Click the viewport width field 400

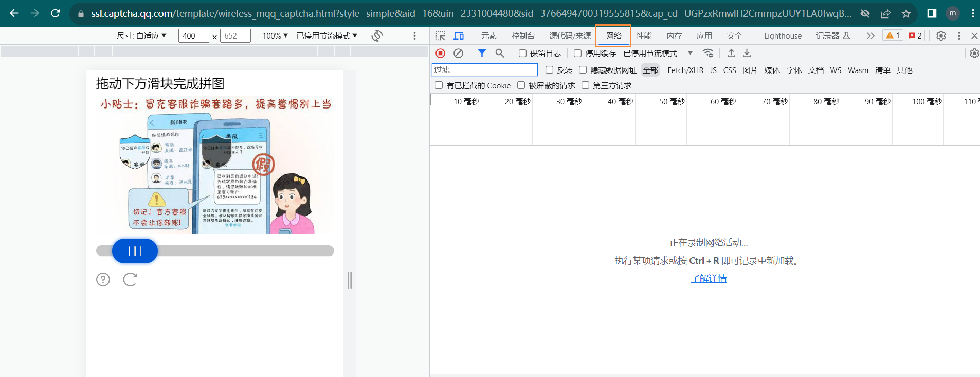[193, 35]
